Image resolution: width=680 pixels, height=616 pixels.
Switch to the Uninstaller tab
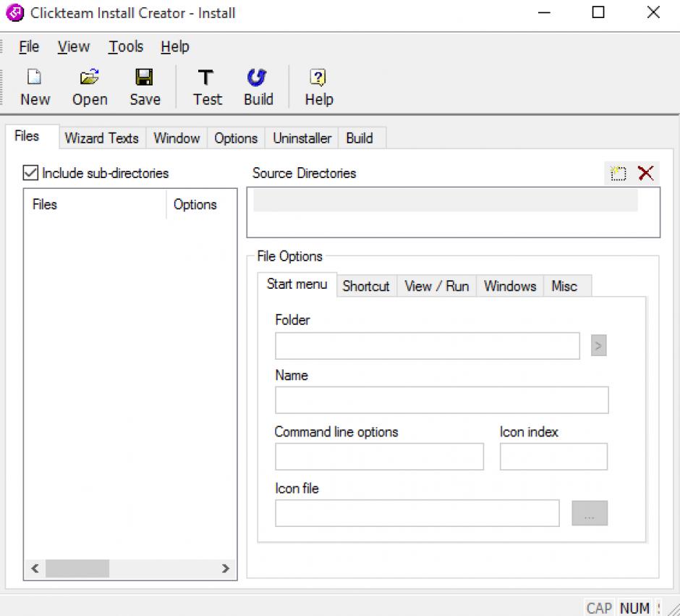(302, 138)
